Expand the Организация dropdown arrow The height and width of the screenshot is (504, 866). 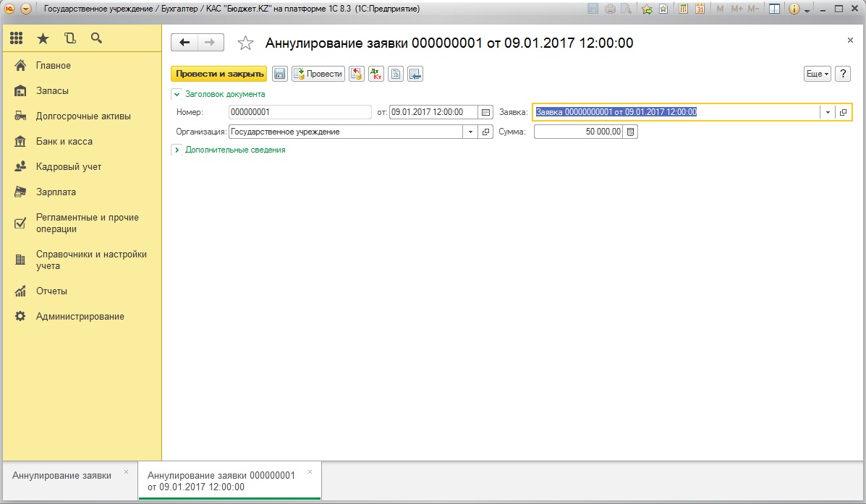pyautogui.click(x=470, y=132)
